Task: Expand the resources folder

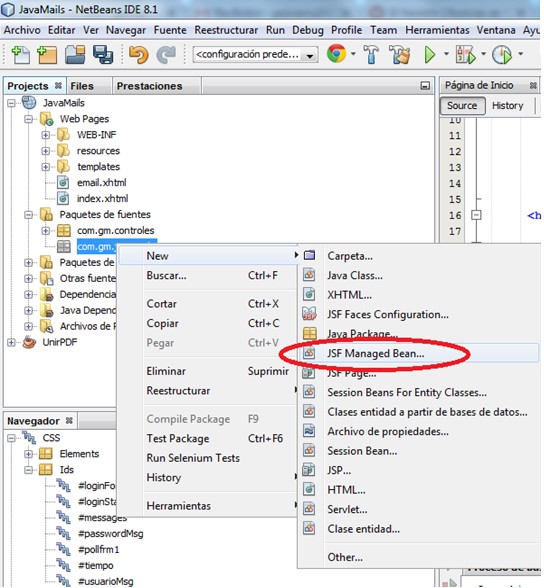Action: [x=46, y=151]
